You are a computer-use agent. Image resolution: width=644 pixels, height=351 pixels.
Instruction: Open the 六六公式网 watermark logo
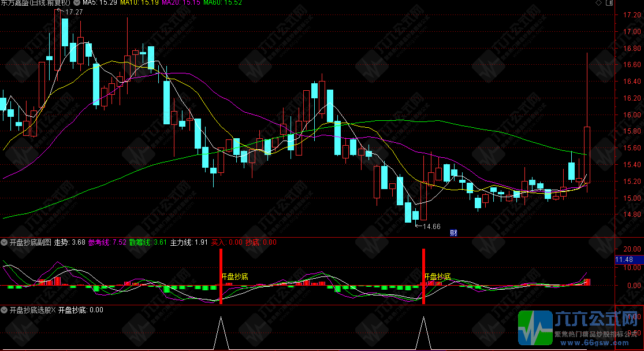[x=578, y=328]
